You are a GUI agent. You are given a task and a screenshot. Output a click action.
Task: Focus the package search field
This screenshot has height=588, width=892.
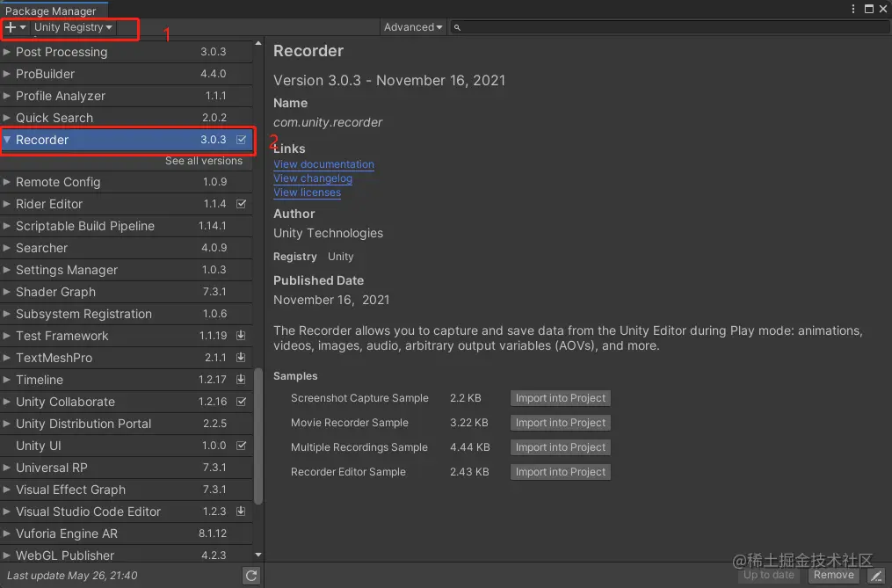click(x=671, y=27)
